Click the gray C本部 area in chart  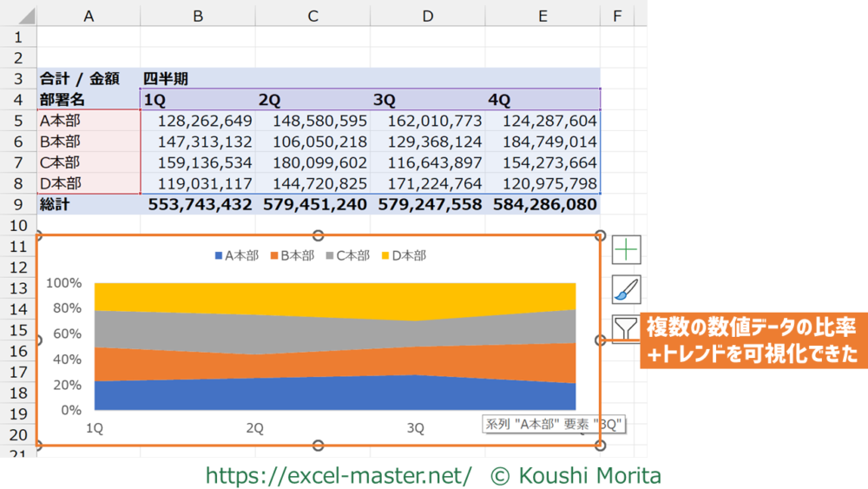(260, 334)
